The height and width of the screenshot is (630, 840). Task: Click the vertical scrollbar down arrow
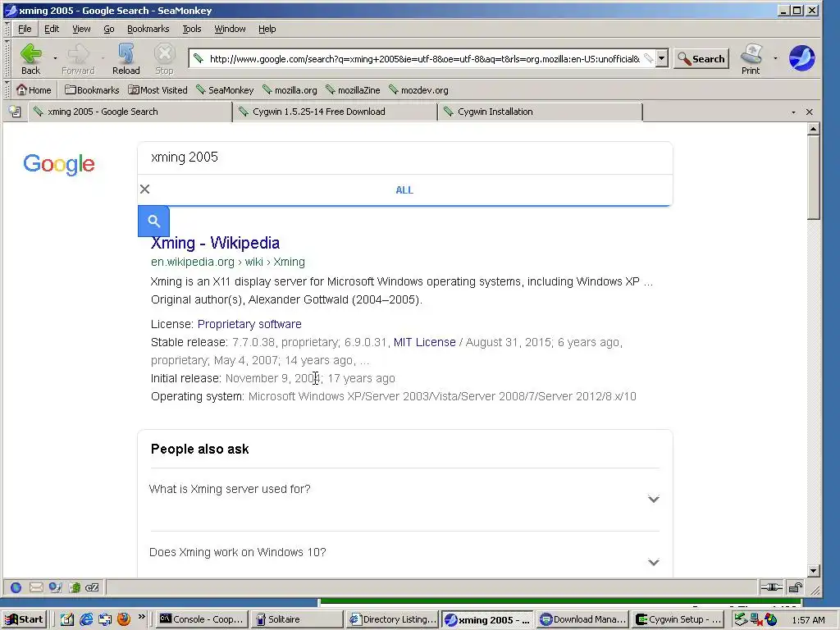coord(813,571)
